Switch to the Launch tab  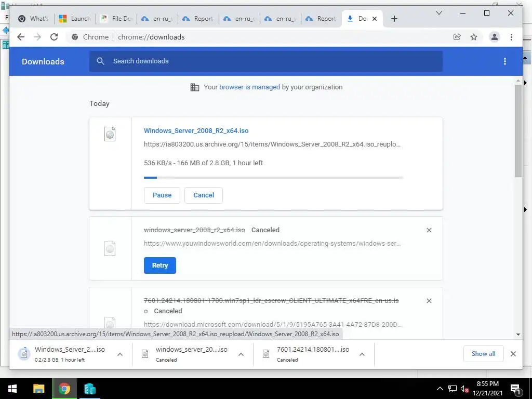[75, 19]
